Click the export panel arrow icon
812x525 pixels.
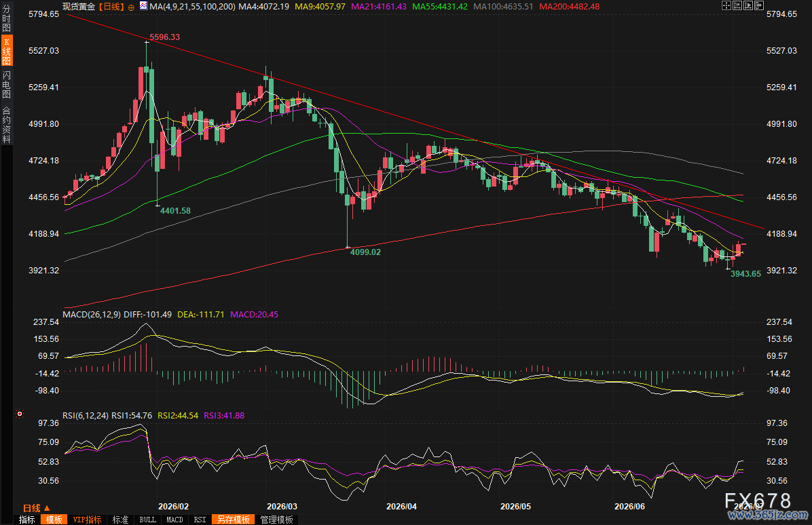(x=759, y=5)
